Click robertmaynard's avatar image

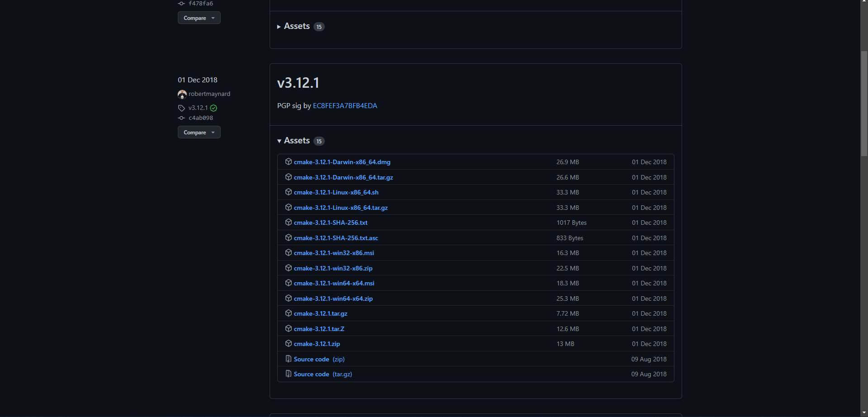(x=182, y=94)
